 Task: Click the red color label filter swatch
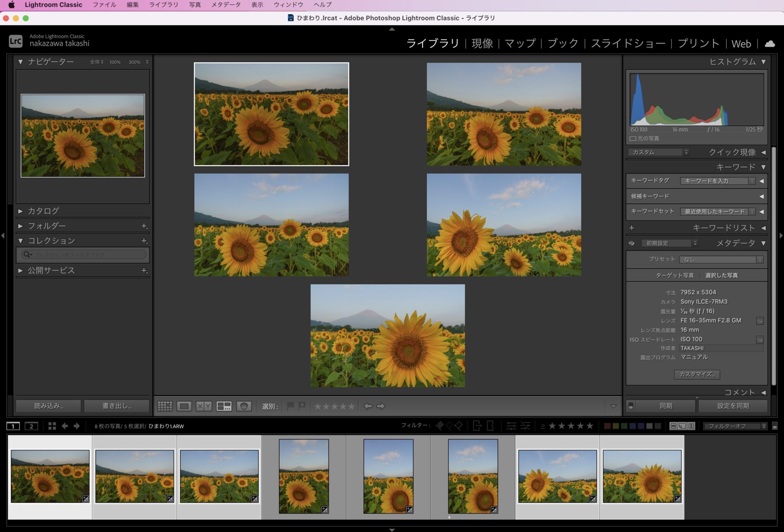tap(607, 426)
